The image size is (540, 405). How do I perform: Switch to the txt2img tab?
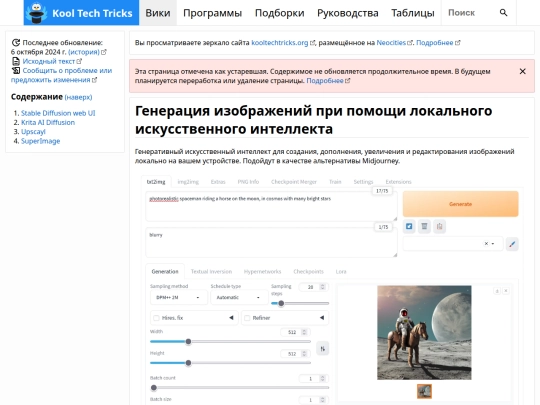click(x=156, y=182)
